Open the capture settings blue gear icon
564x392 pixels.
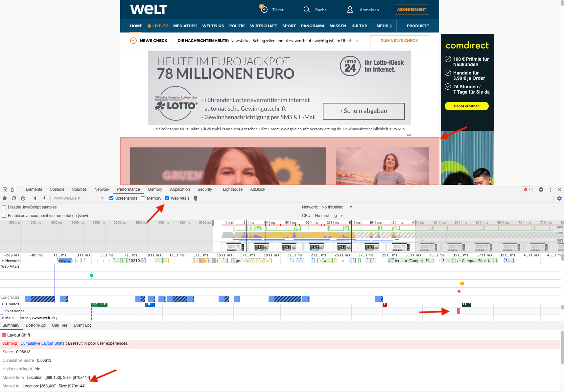click(559, 198)
